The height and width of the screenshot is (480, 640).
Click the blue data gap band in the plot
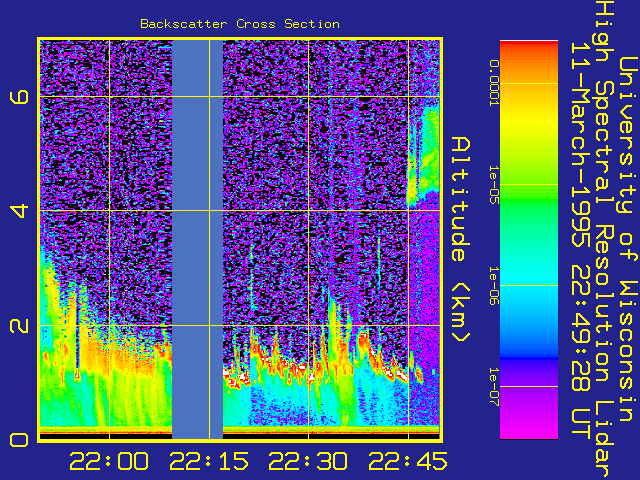(198, 240)
